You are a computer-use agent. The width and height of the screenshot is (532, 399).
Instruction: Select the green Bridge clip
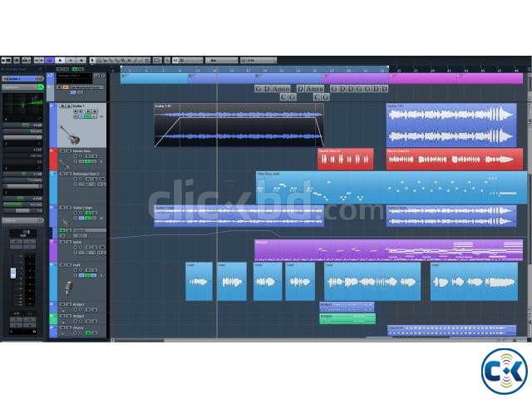click(x=347, y=319)
